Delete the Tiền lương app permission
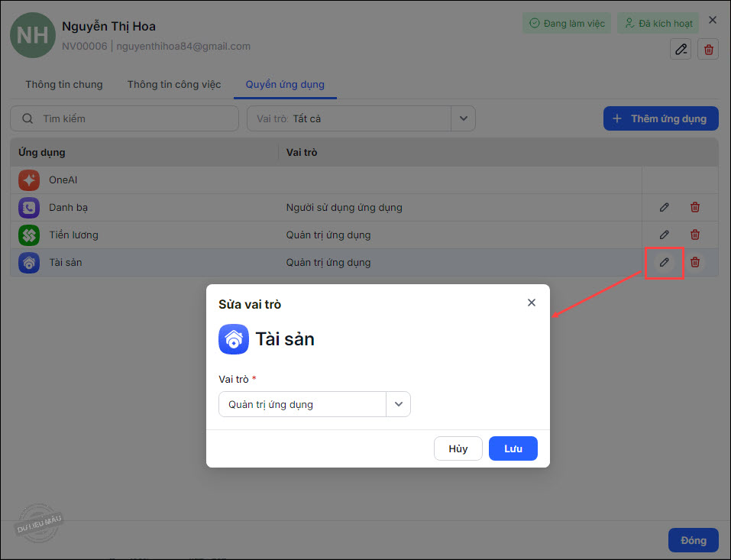This screenshot has width=731, height=560. pyautogui.click(x=694, y=235)
